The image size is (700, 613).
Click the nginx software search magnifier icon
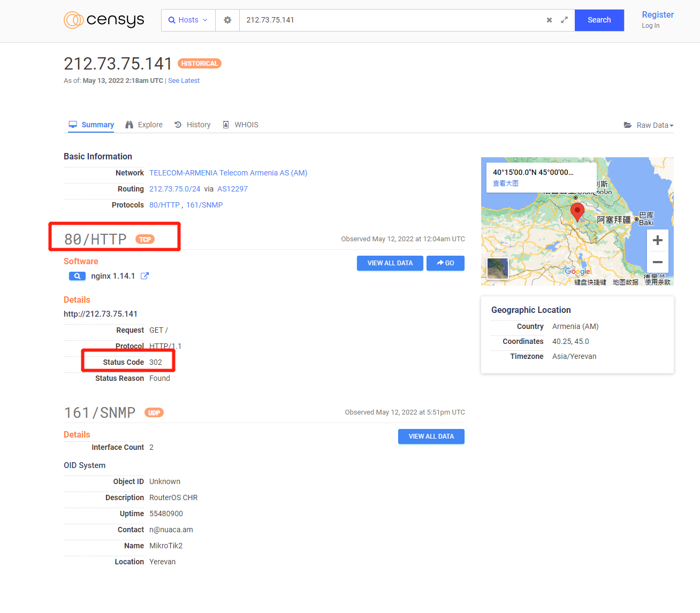point(77,276)
